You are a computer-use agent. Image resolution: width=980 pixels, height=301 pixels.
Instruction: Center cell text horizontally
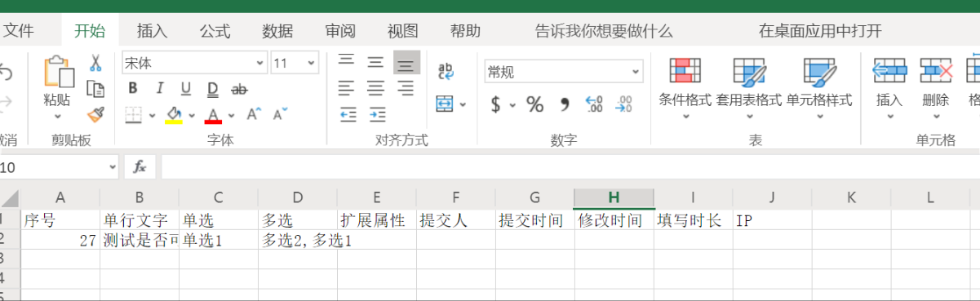point(375,88)
